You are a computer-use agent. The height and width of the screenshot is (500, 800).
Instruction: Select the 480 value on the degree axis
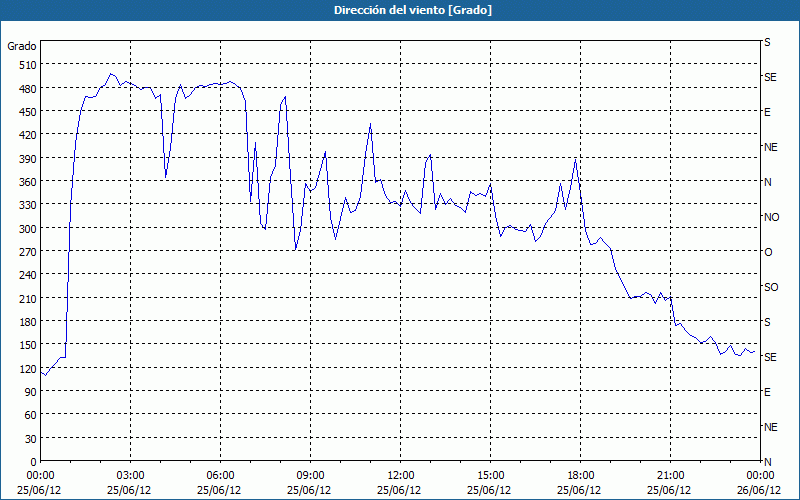click(x=28, y=88)
